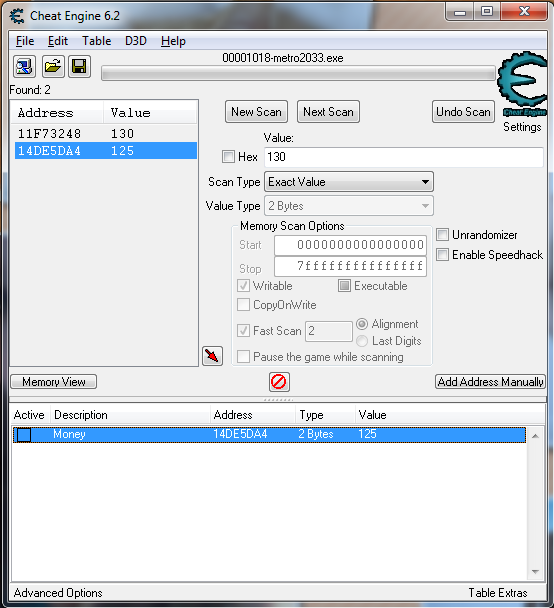The width and height of the screenshot is (554, 608).
Task: Click the Next Scan button
Action: coord(328,112)
